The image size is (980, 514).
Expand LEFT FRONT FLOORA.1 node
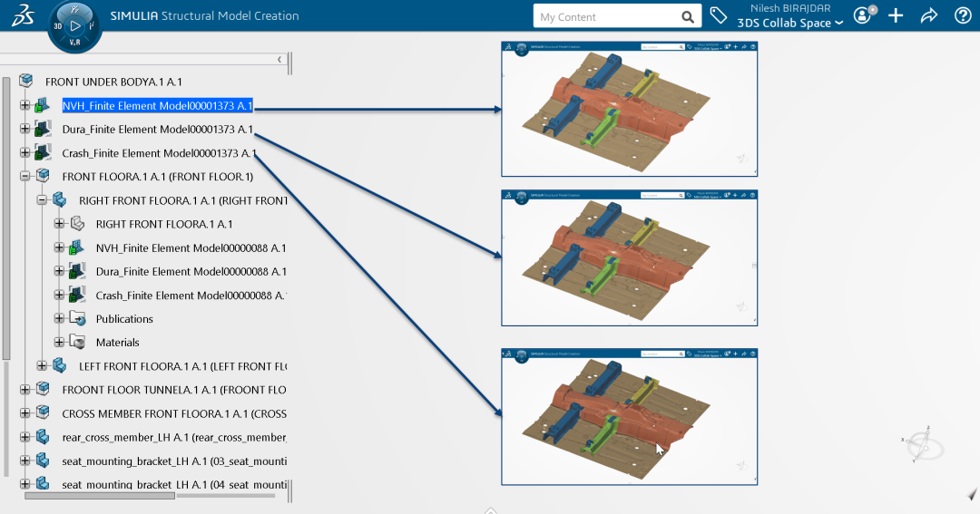tap(42, 366)
